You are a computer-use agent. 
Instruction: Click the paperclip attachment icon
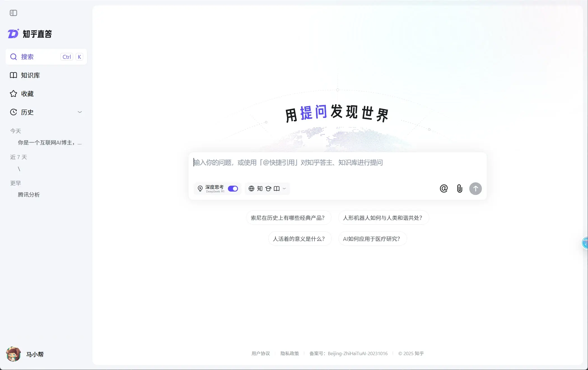(x=459, y=189)
